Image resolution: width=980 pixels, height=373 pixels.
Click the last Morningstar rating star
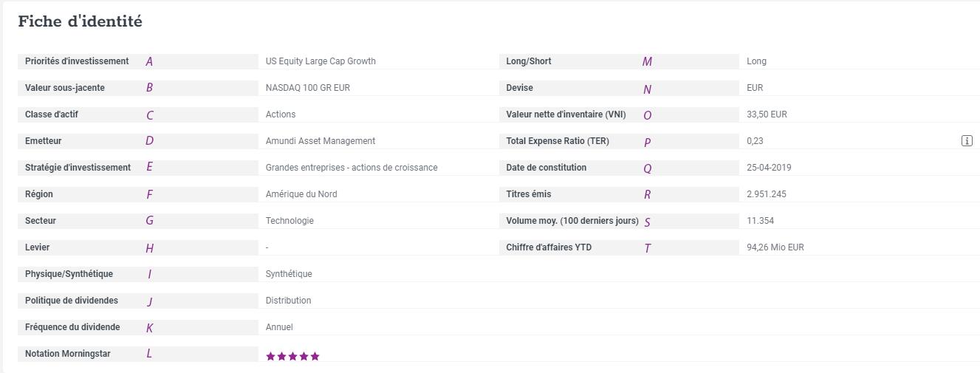tap(315, 356)
